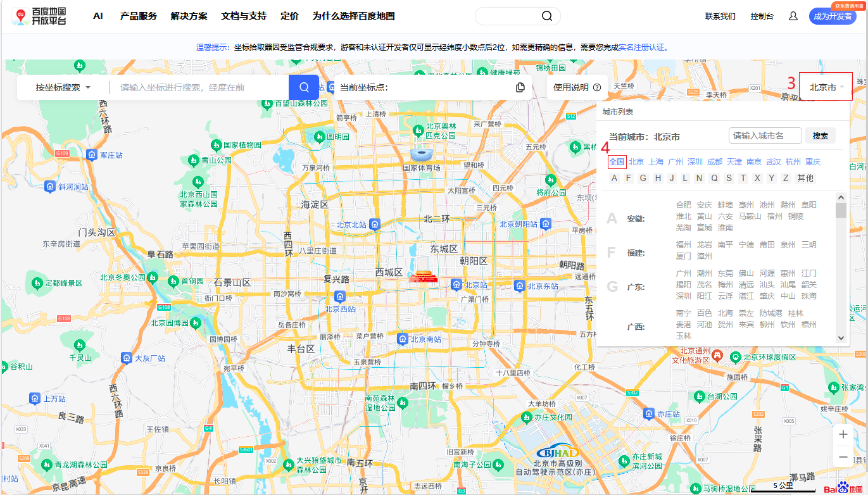Click the city list scrollbar up arrow

click(x=841, y=197)
